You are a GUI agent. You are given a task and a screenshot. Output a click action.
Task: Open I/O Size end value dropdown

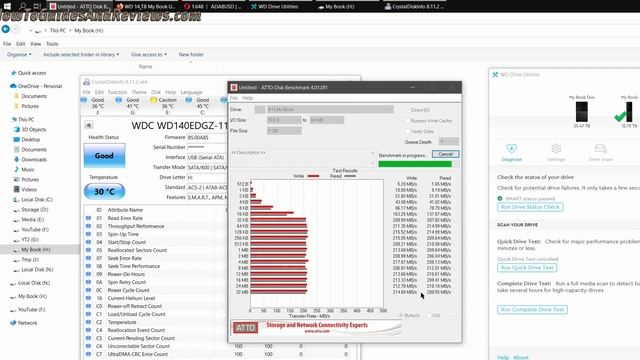[327, 120]
